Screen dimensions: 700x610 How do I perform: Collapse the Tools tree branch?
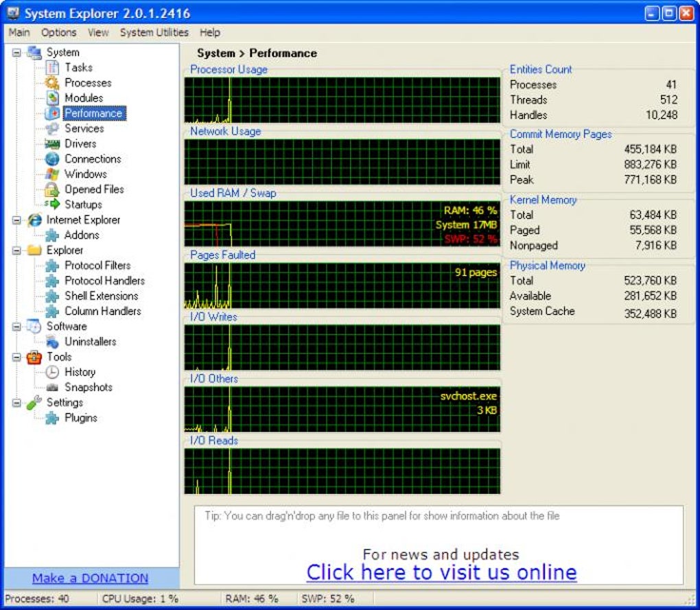15,357
